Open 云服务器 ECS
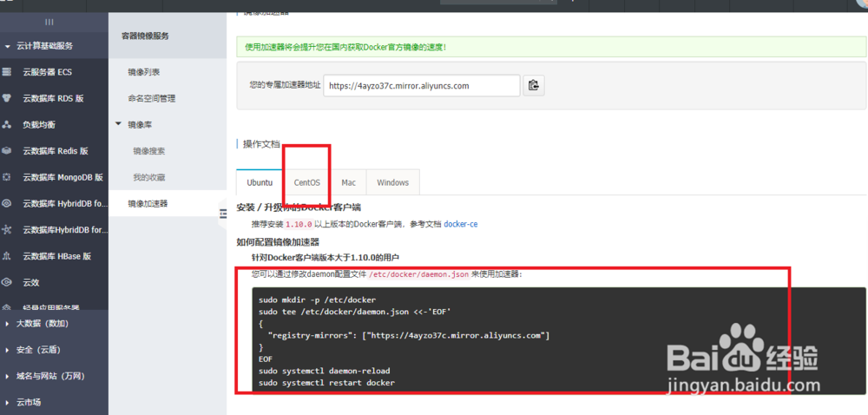Image resolution: width=868 pixels, height=415 pixels. pos(47,72)
